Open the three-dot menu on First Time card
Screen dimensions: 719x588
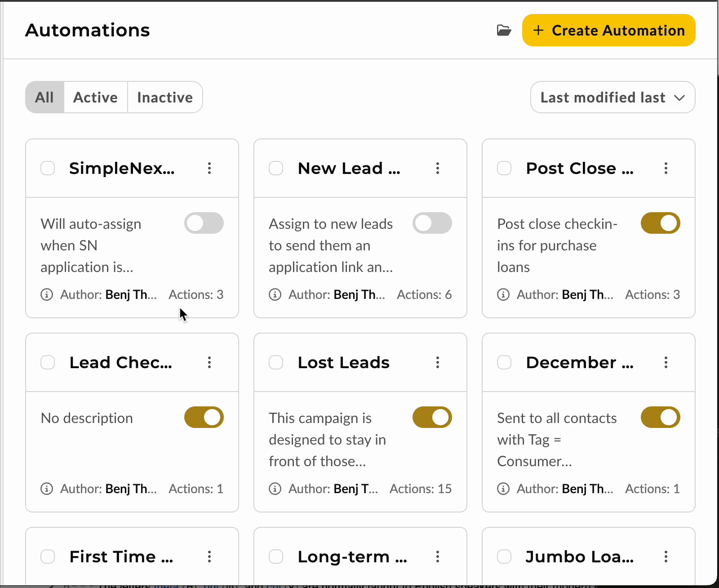click(209, 557)
